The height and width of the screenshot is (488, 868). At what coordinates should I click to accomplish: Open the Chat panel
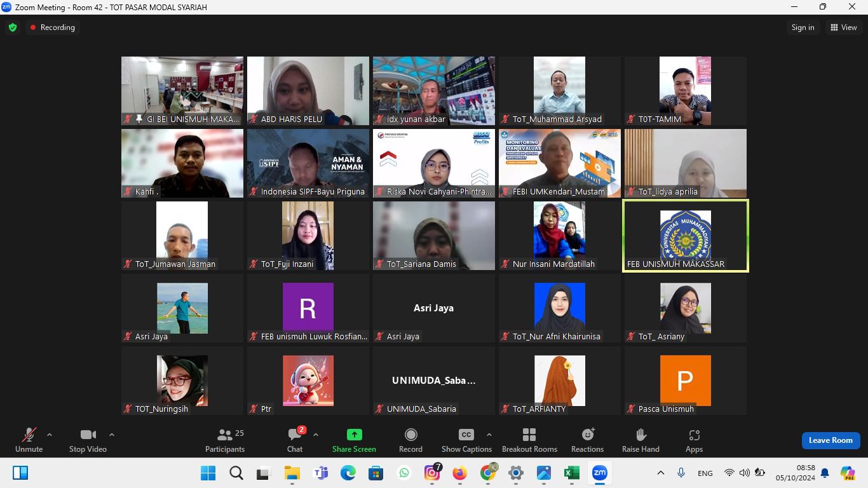pyautogui.click(x=295, y=440)
